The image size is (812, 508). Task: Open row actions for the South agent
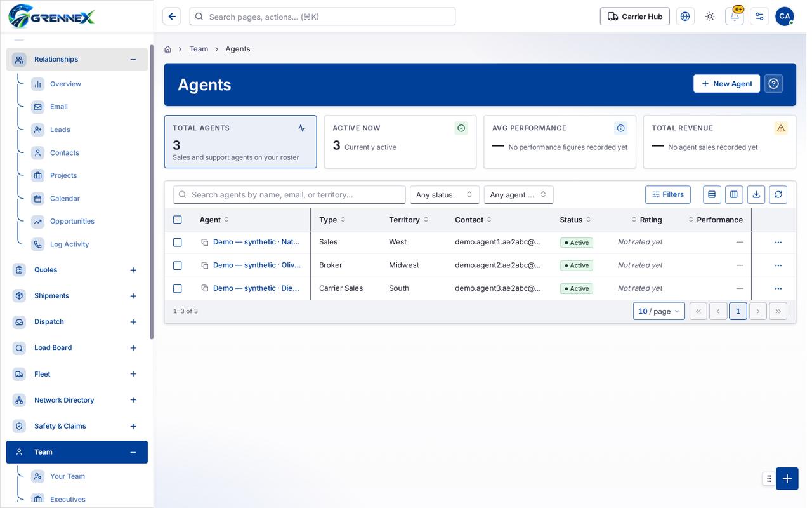pyautogui.click(x=778, y=288)
